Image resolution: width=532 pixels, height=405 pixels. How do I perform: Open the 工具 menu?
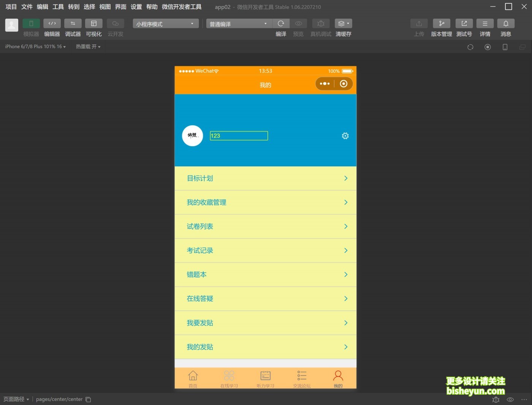tap(58, 6)
